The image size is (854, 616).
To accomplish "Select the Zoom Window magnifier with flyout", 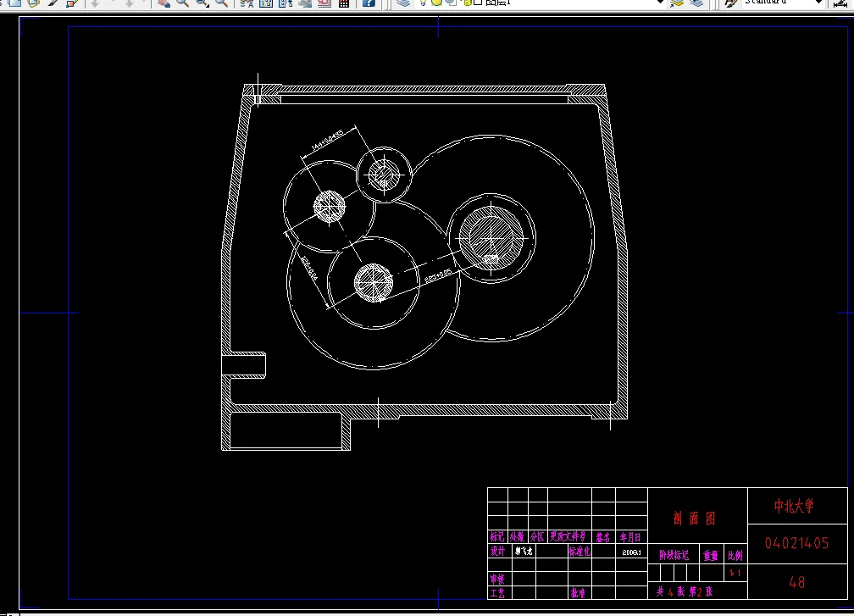I will tap(202, 3).
